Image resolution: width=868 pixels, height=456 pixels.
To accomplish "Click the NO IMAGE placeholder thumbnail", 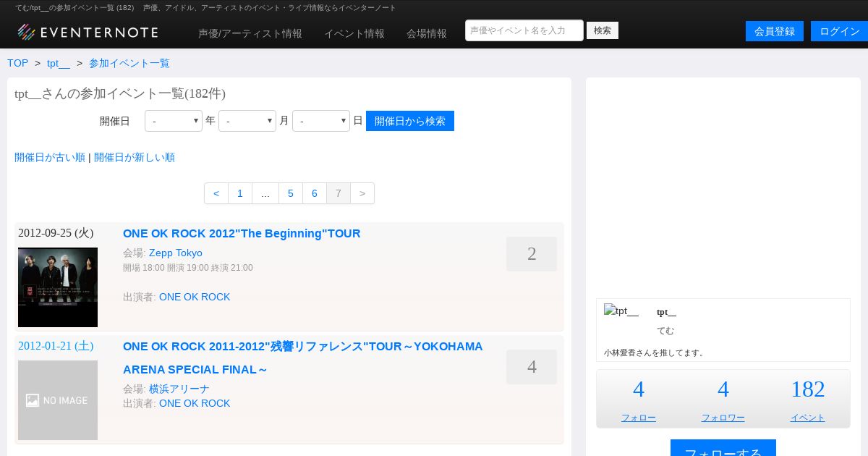I will [x=58, y=400].
